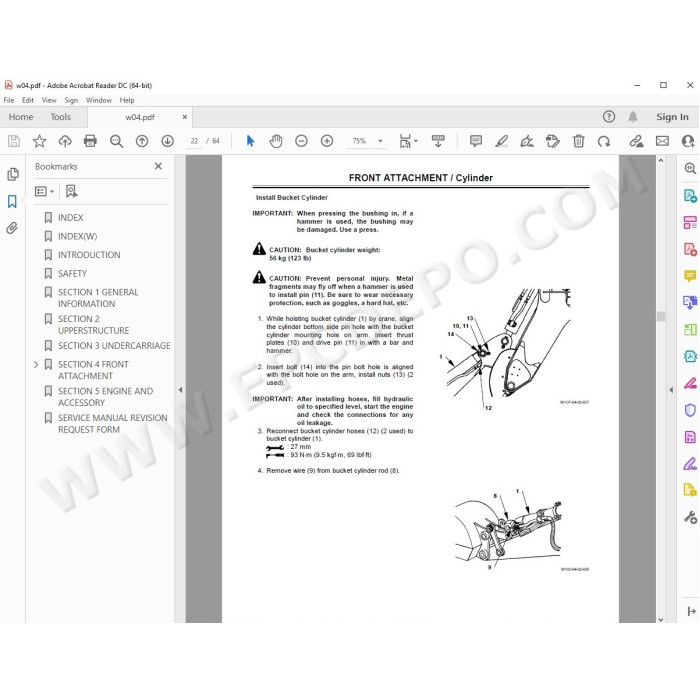
Task: Open the page thumbnails panel
Action: tap(13, 174)
